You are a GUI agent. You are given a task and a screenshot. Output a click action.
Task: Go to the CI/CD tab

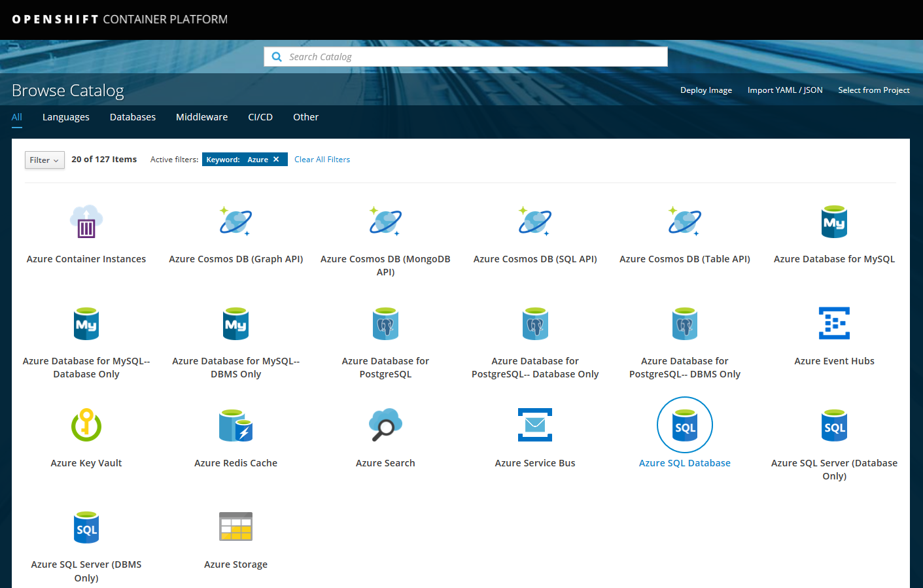point(260,117)
